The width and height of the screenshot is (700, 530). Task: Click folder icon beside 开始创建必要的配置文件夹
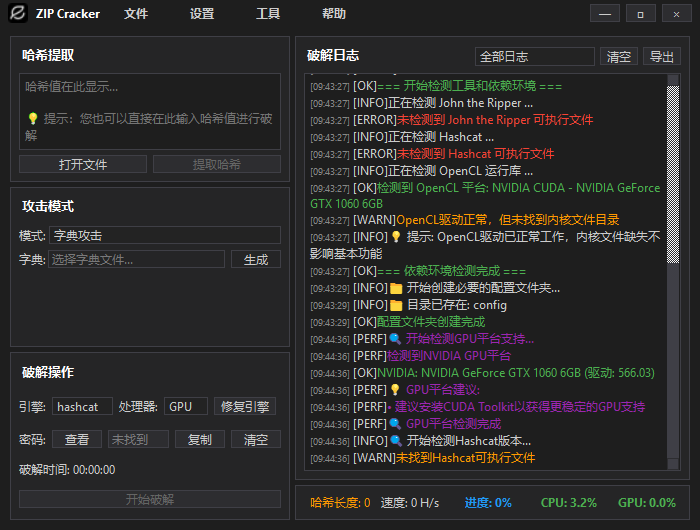click(x=396, y=288)
